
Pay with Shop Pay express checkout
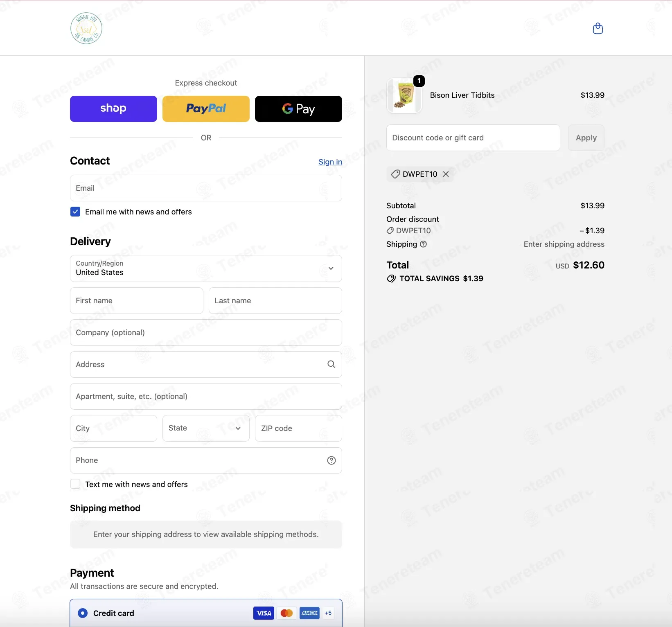pyautogui.click(x=113, y=109)
